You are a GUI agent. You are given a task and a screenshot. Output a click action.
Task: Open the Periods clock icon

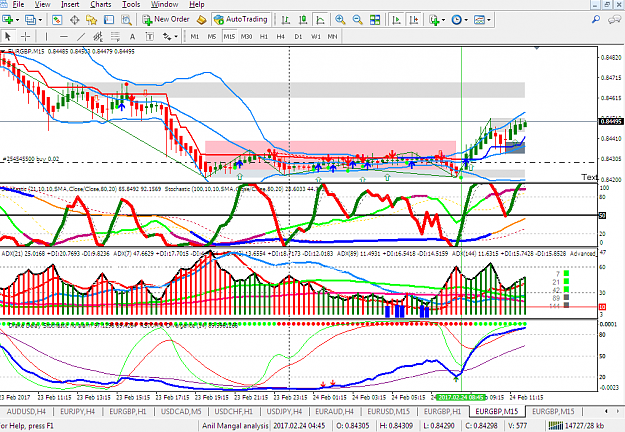tap(456, 20)
